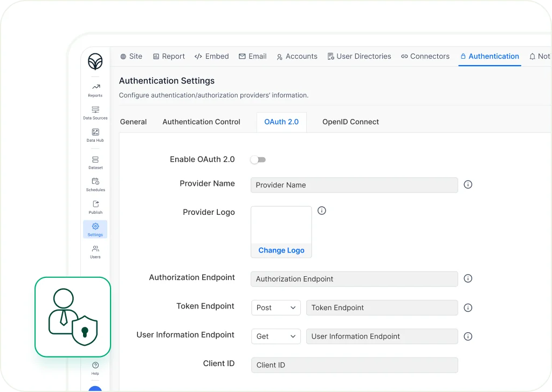Viewport: 552px width, 392px height.
Task: Switch to the OpenID Connect tab
Action: tap(350, 122)
